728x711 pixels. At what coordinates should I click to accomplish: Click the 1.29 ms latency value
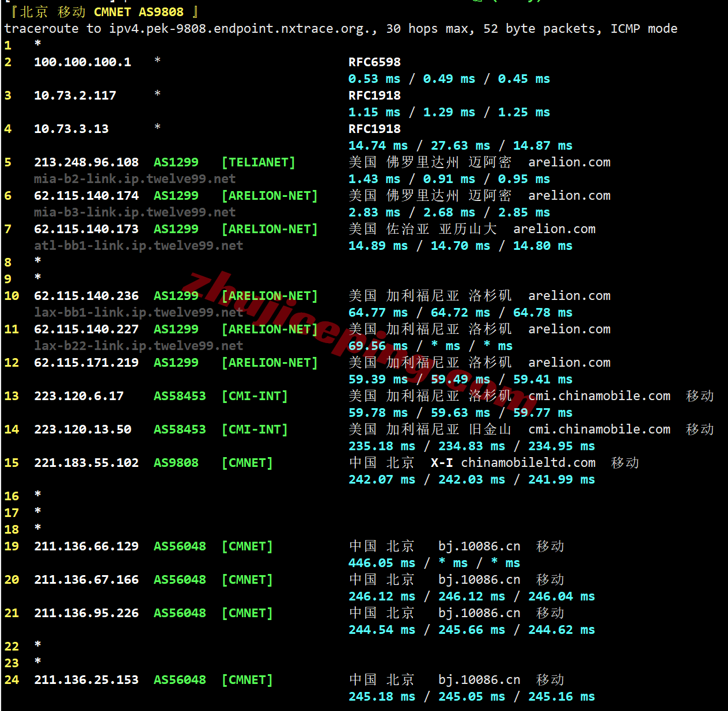coord(449,112)
